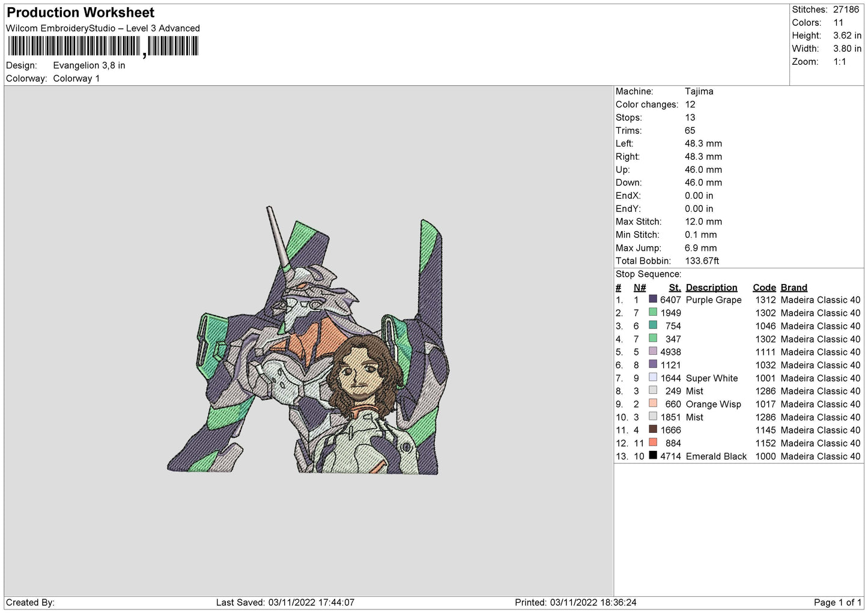Click the 'St.' column header

tap(675, 288)
